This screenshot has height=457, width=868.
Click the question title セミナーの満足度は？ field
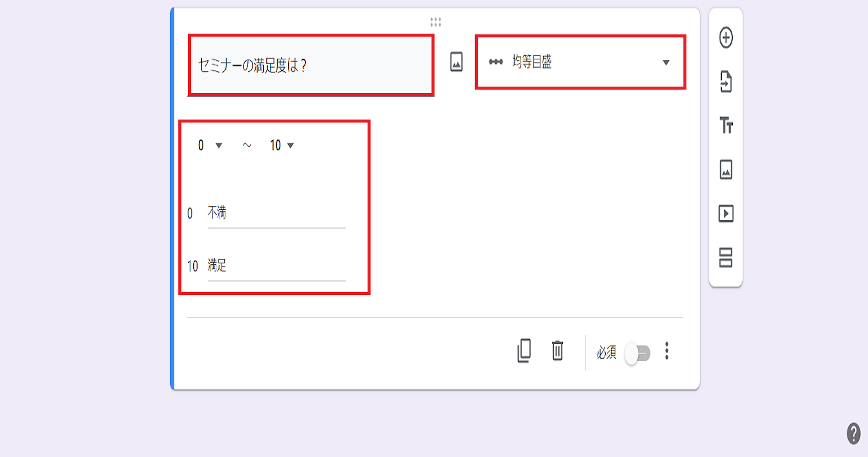click(x=311, y=65)
